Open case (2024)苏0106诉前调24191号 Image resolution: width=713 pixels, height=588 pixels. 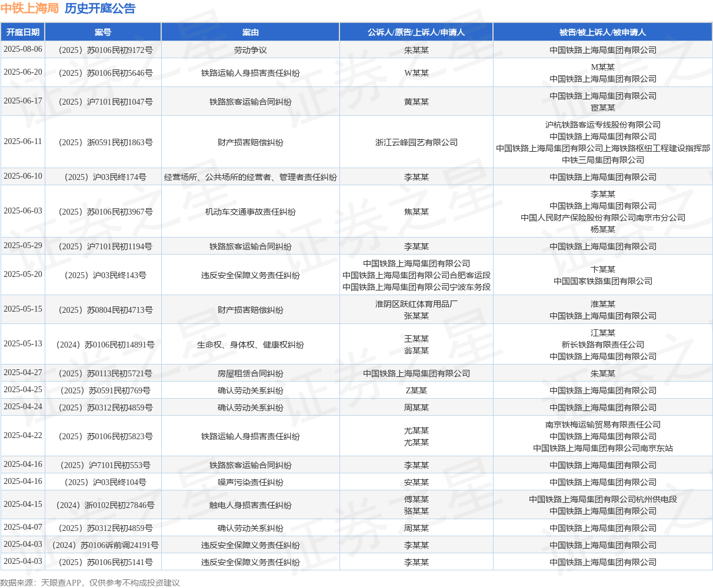click(x=103, y=545)
